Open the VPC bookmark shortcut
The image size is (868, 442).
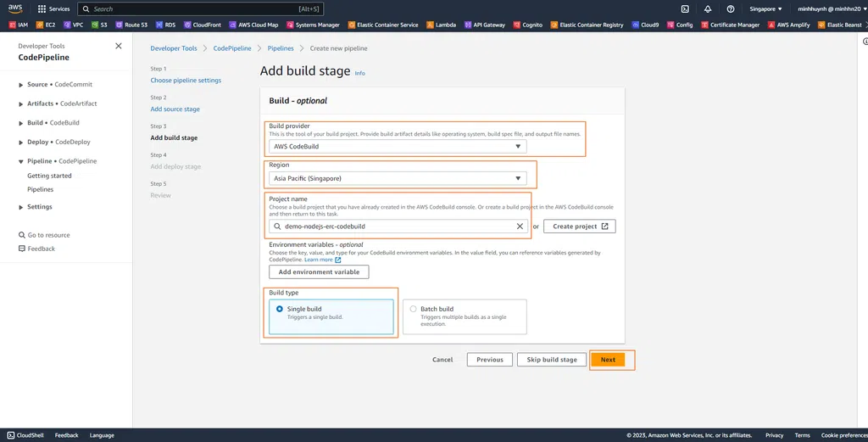pyautogui.click(x=74, y=25)
